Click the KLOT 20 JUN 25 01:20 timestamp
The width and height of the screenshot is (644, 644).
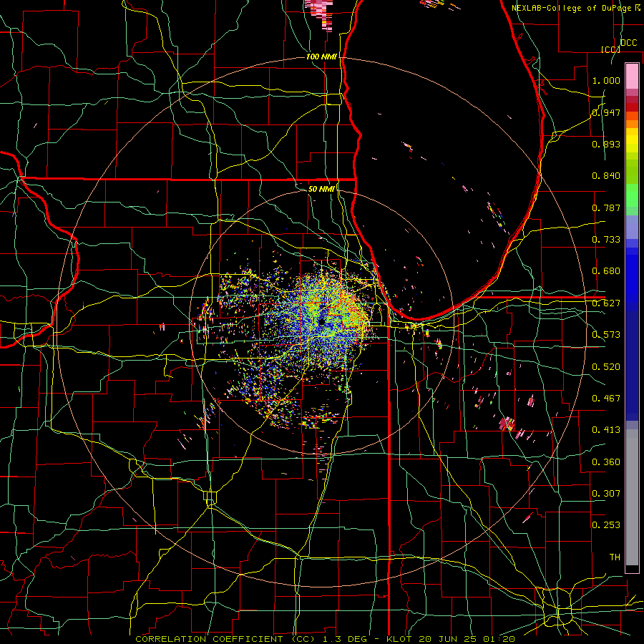451,639
